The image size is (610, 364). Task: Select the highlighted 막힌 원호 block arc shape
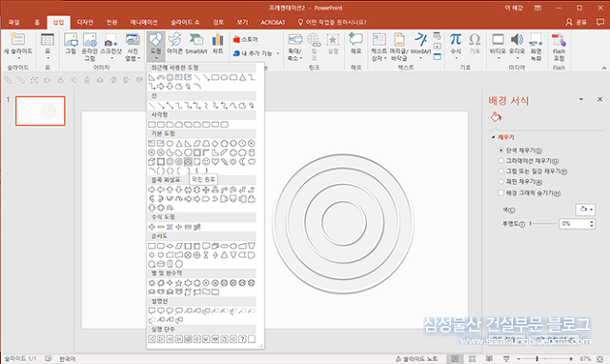tap(188, 162)
